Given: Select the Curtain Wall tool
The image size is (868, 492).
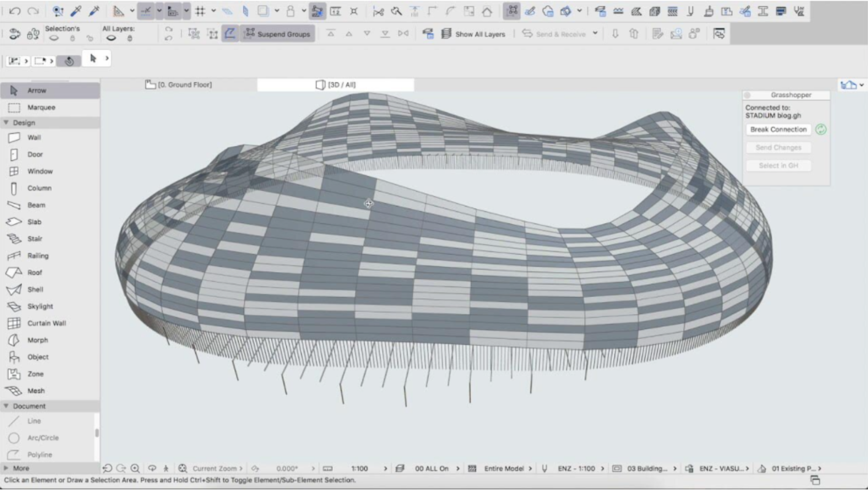Looking at the screenshot, I should 46,323.
